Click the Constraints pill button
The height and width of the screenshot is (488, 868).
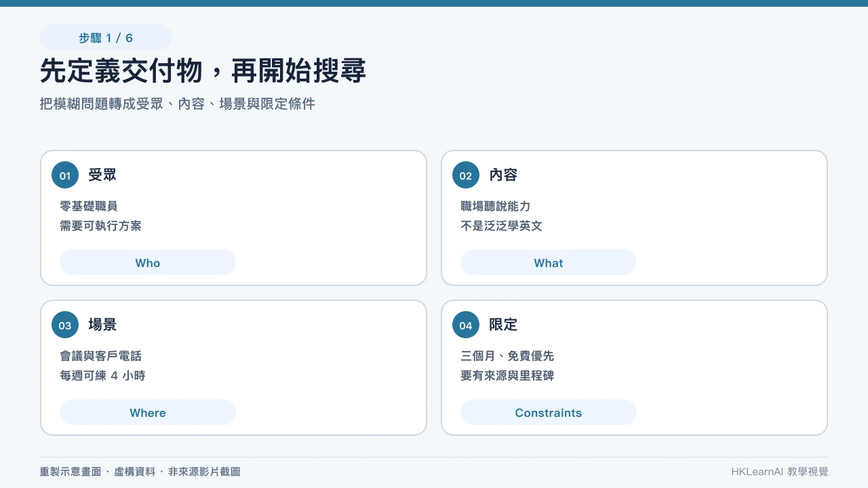click(x=549, y=413)
